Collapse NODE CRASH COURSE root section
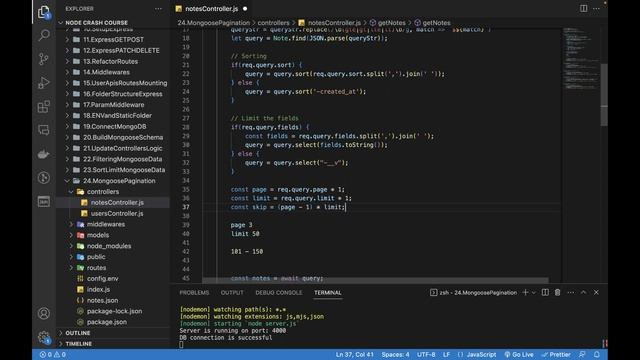The width and height of the screenshot is (640, 360). click(x=113, y=23)
